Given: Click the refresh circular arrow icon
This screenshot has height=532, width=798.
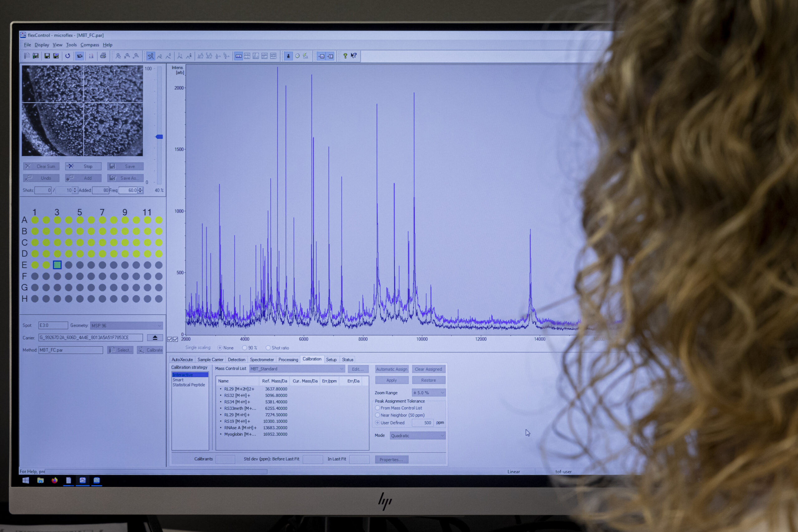Looking at the screenshot, I should (68, 56).
